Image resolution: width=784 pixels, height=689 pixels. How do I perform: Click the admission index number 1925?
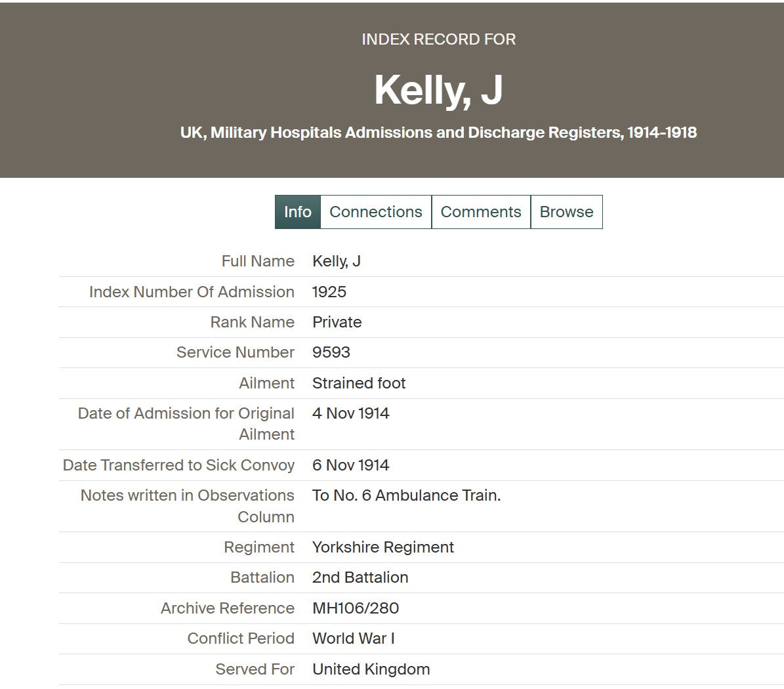(329, 292)
